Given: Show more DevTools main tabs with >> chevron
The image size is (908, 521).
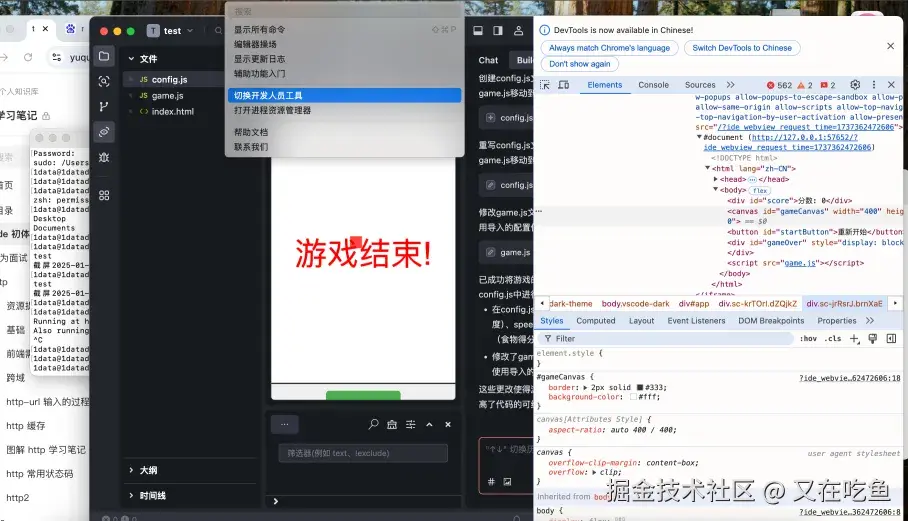Looking at the screenshot, I should (730, 85).
